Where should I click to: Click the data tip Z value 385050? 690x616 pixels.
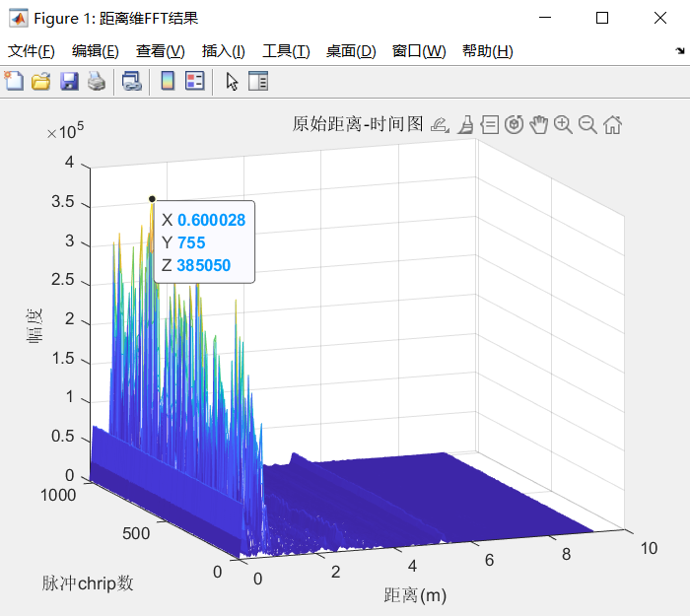(204, 265)
